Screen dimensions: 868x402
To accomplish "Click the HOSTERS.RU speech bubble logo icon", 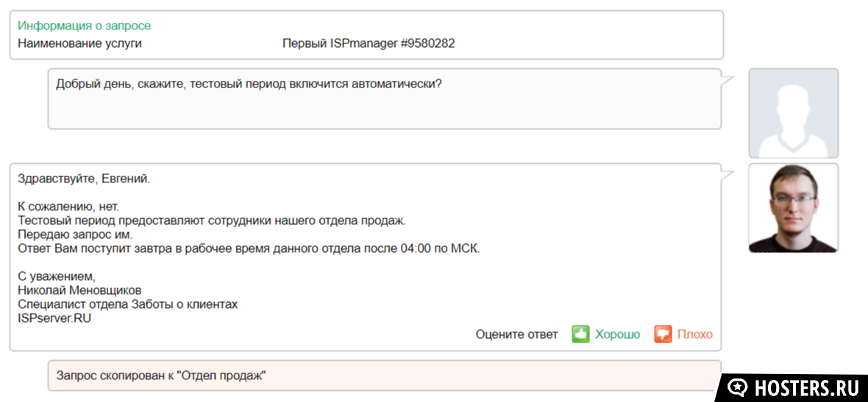I will click(739, 387).
